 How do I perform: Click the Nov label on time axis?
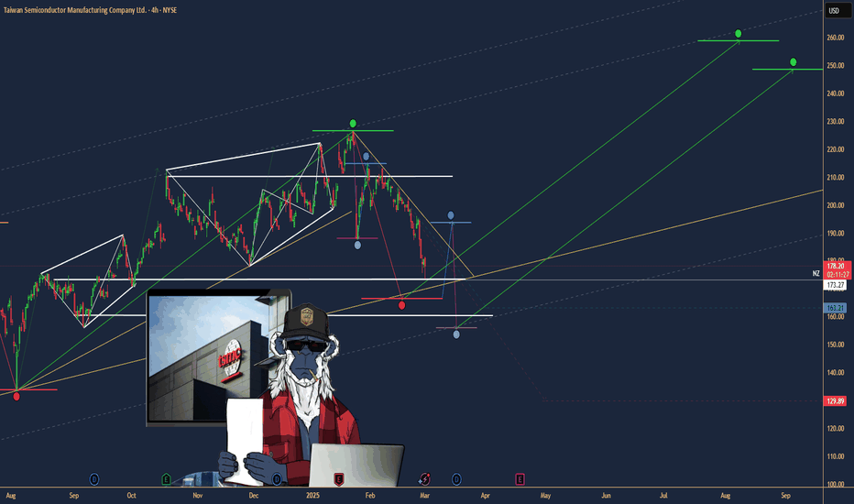point(198,496)
